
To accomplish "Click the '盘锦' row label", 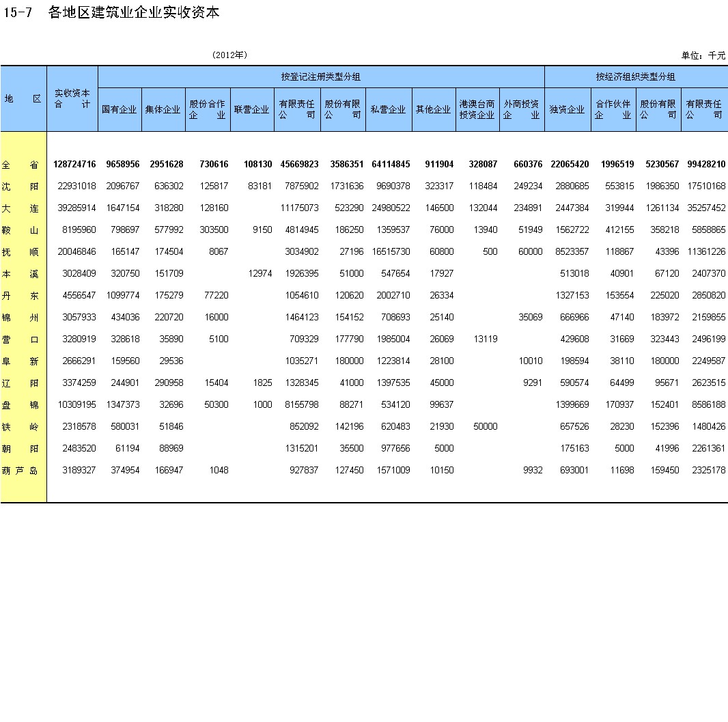I will (20, 405).
